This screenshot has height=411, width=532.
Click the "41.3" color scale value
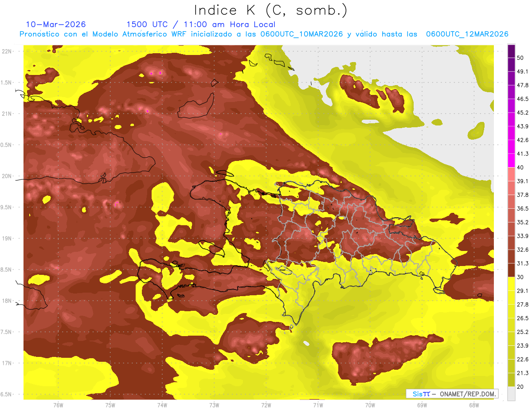tap(523, 154)
